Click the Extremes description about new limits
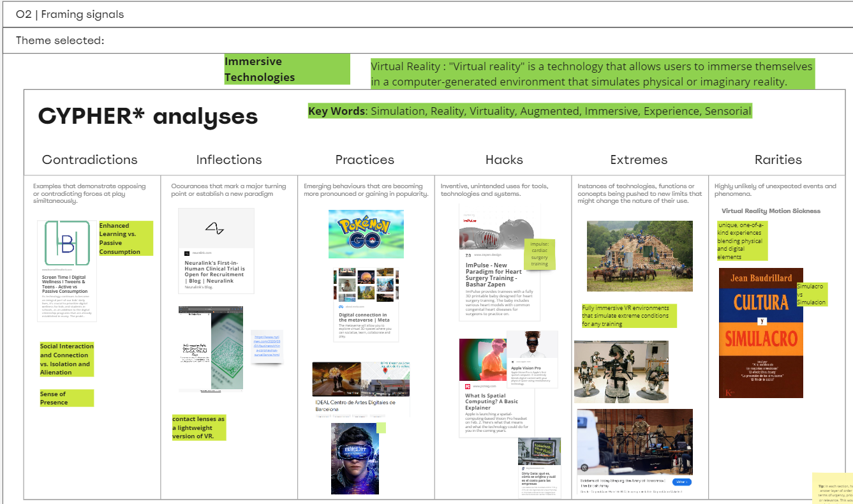Screen dimensions: 853x504 640,193
